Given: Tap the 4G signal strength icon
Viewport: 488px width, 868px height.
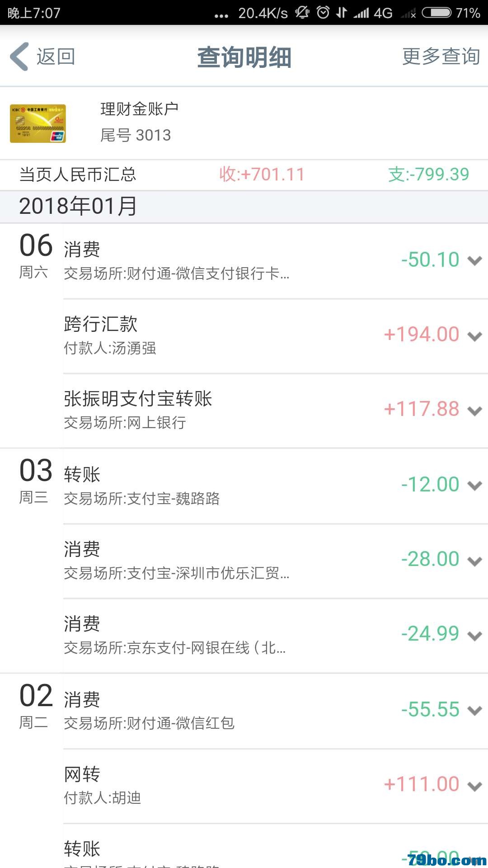Looking at the screenshot, I should coord(372,13).
